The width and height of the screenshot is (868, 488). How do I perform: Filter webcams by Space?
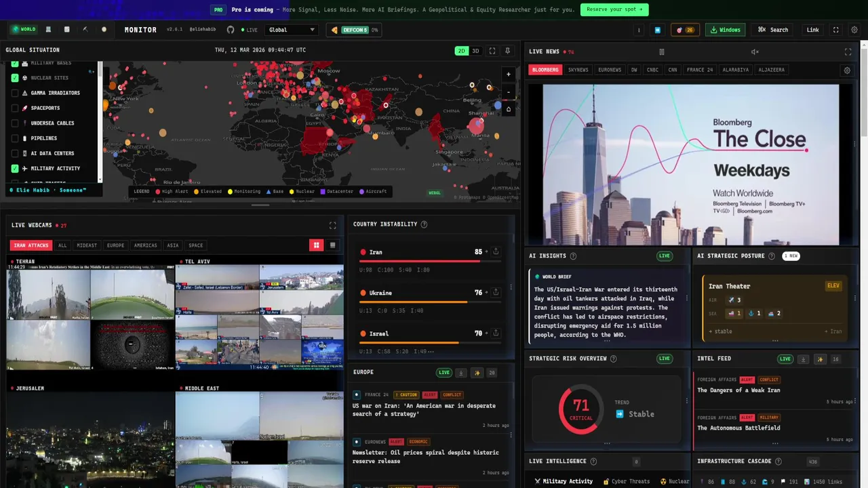pyautogui.click(x=195, y=245)
